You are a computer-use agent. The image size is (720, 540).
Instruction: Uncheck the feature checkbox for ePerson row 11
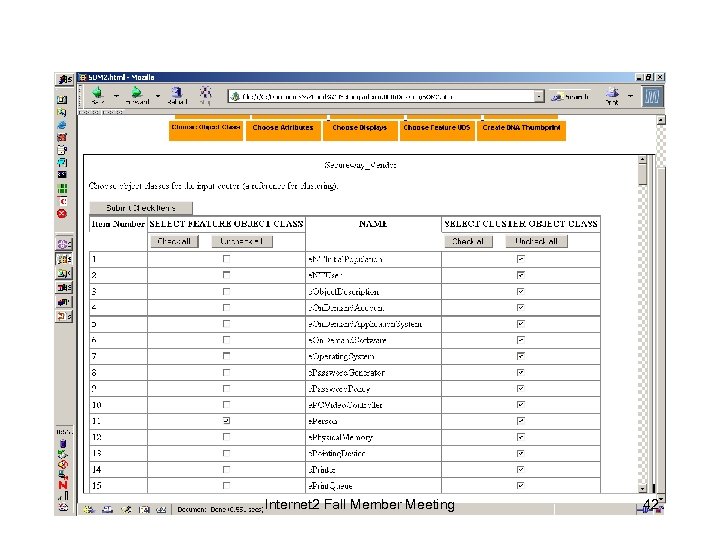[226, 421]
